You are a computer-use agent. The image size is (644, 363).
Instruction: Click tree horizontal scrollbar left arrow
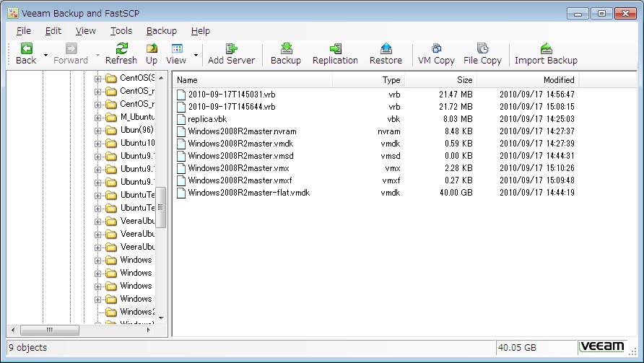click(x=13, y=330)
